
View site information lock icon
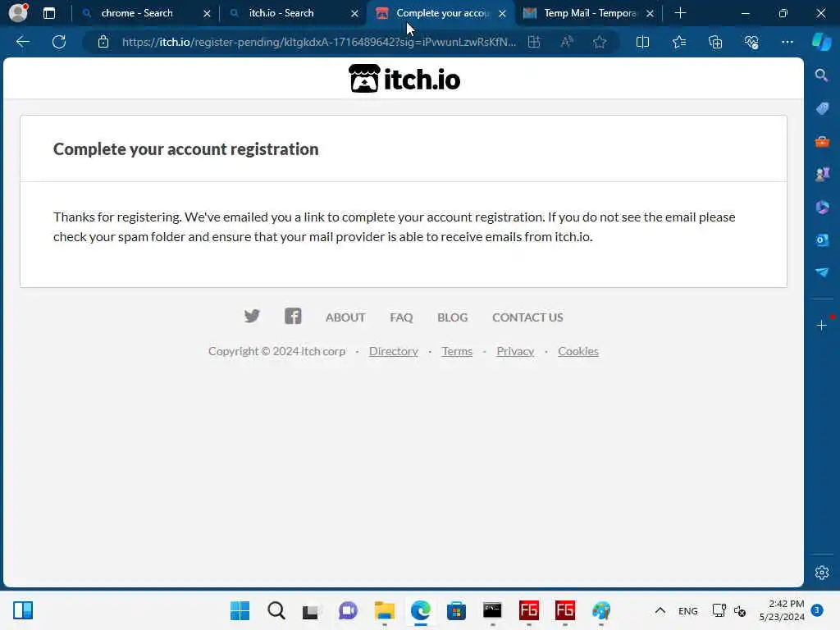[103, 42]
